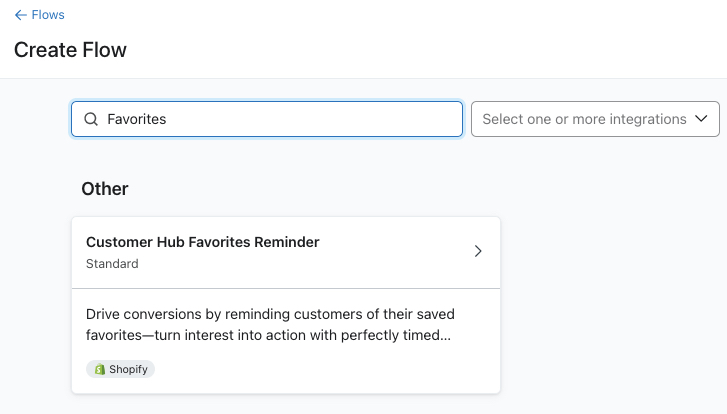Click the magnifier search icon

tap(91, 119)
